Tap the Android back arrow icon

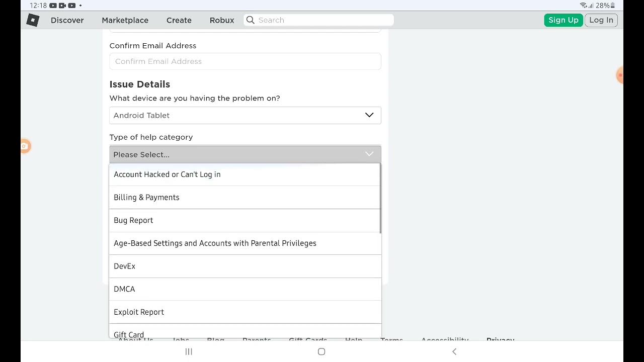tap(454, 351)
